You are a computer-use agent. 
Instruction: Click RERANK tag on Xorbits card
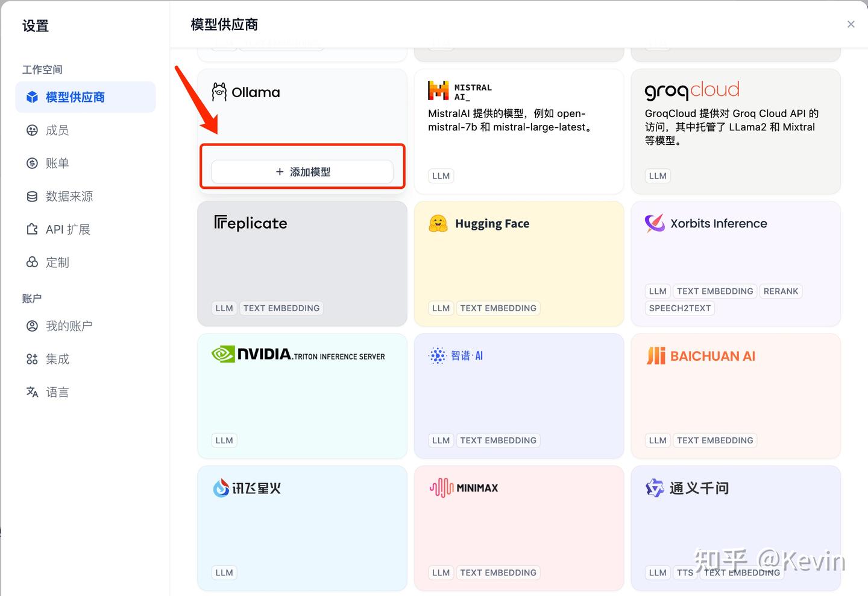coord(781,291)
